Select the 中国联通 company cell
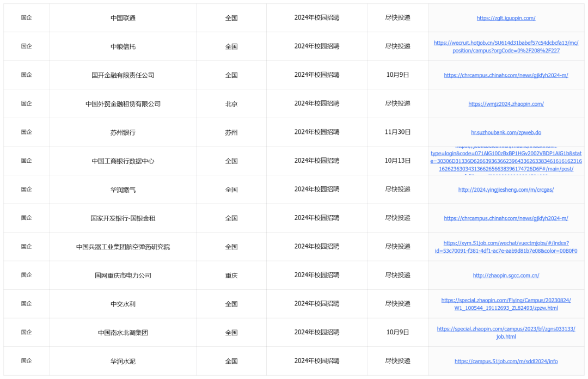This screenshot has width=588, height=379. [x=123, y=18]
